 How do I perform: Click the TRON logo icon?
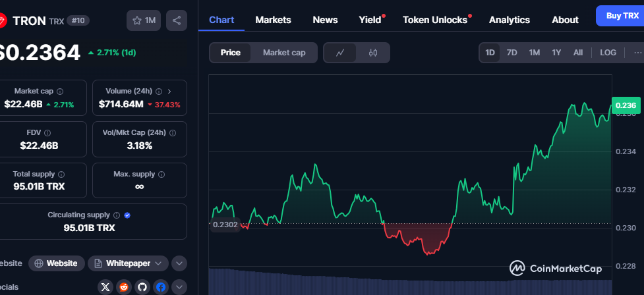tap(2, 20)
